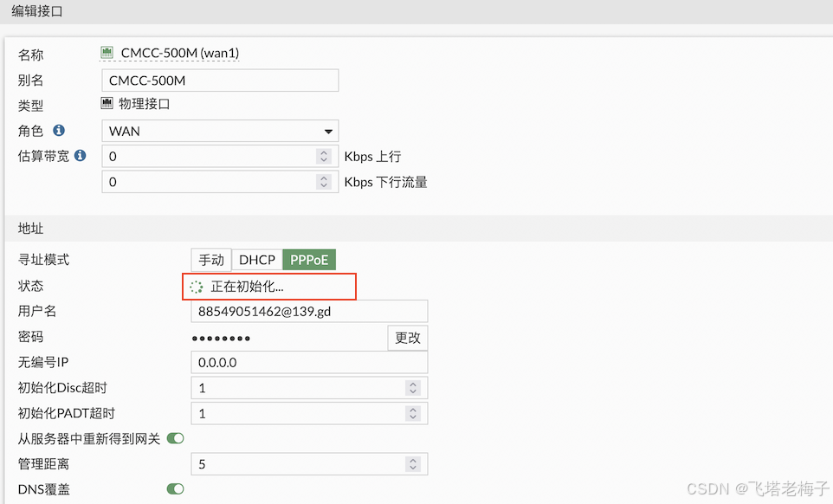Select PPPoE addressing mode
This screenshot has height=504, width=833.
[309, 260]
